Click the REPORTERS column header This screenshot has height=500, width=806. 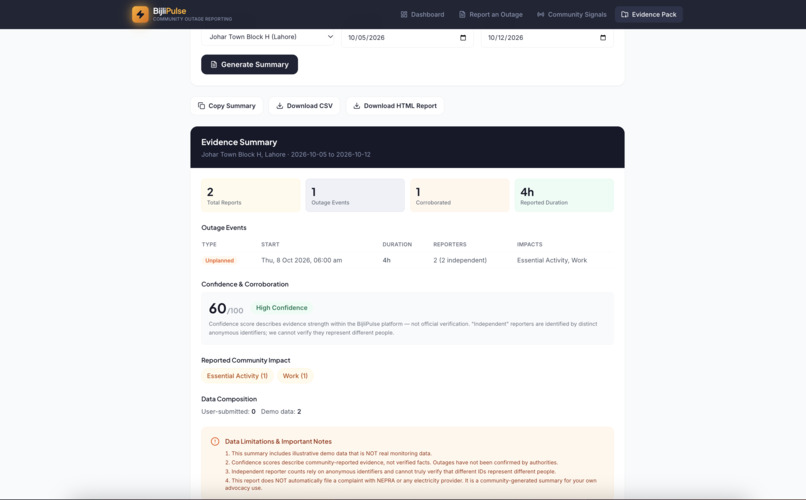(x=450, y=245)
